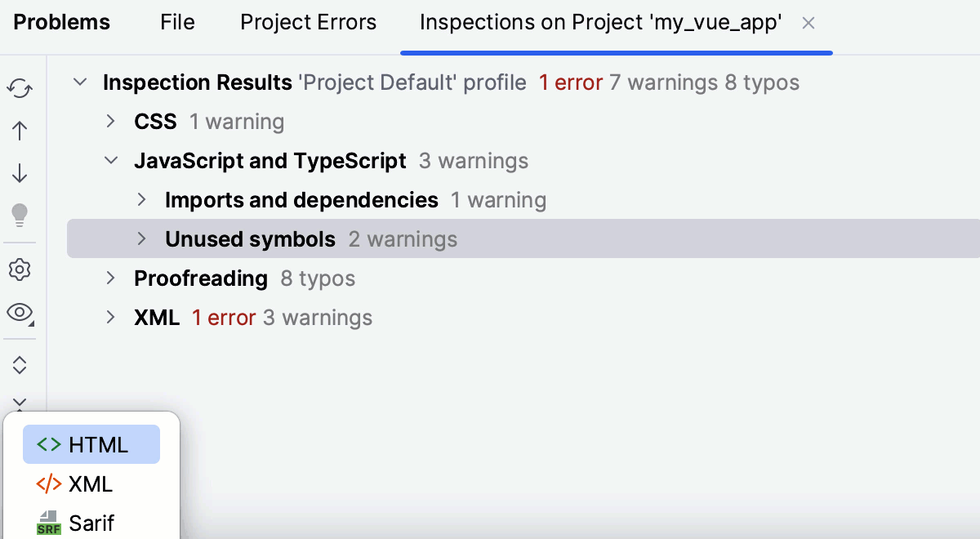Collapse all results using collapse-all icon
The height and width of the screenshot is (539, 980).
click(20, 402)
